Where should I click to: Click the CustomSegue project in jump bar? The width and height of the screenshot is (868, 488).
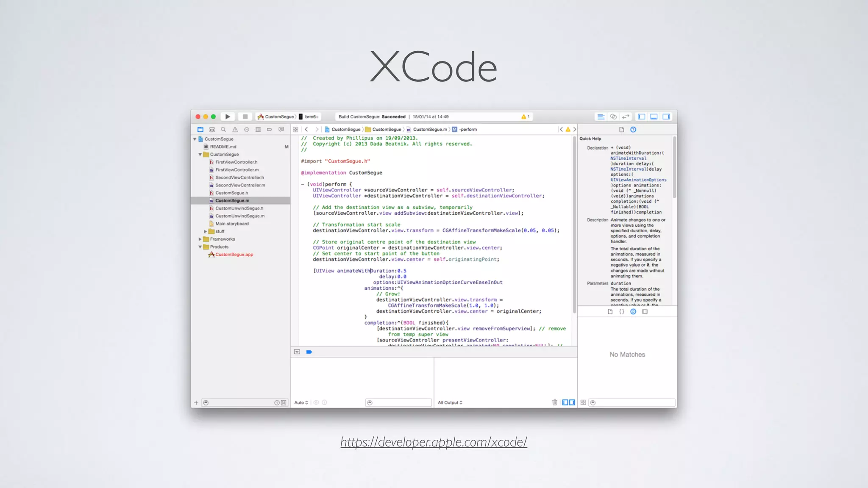[342, 130]
